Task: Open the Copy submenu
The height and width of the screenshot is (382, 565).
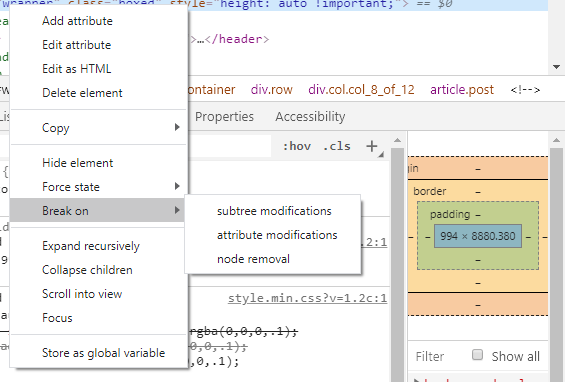Action: point(98,128)
